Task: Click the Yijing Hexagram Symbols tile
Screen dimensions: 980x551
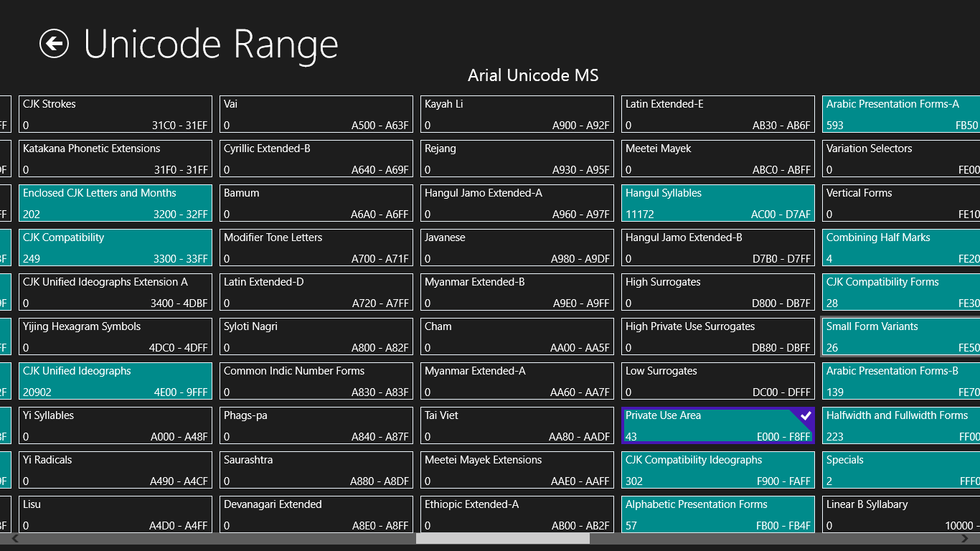Action: tap(116, 336)
